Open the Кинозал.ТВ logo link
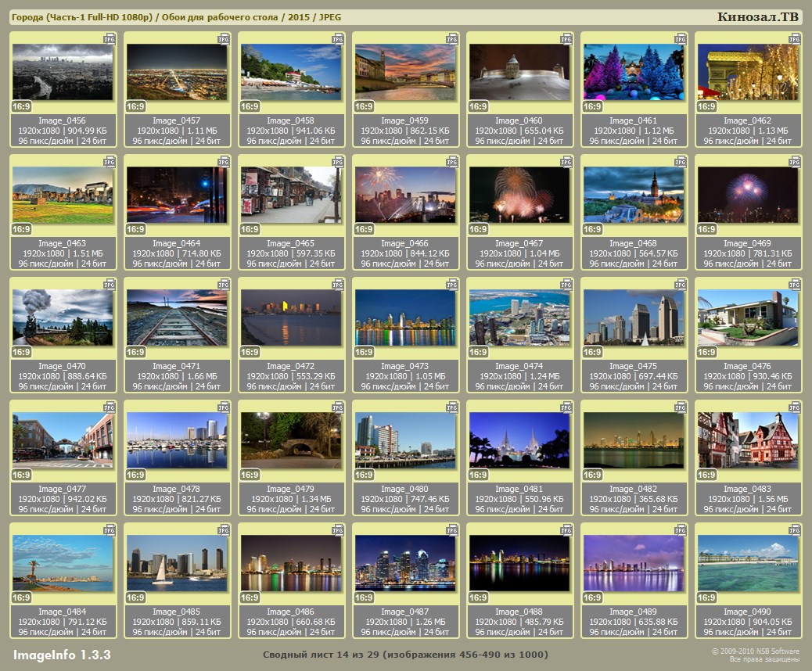Image resolution: width=812 pixels, height=671 pixels. [757, 17]
